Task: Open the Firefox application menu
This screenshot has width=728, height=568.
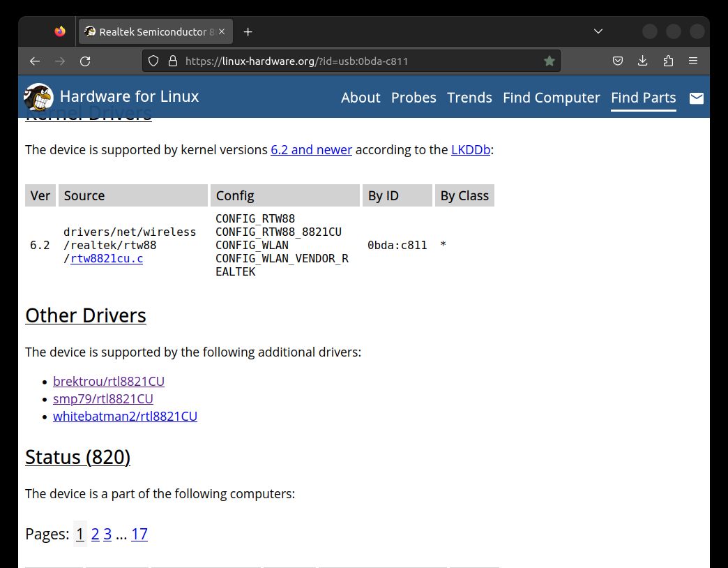Action: (x=693, y=61)
